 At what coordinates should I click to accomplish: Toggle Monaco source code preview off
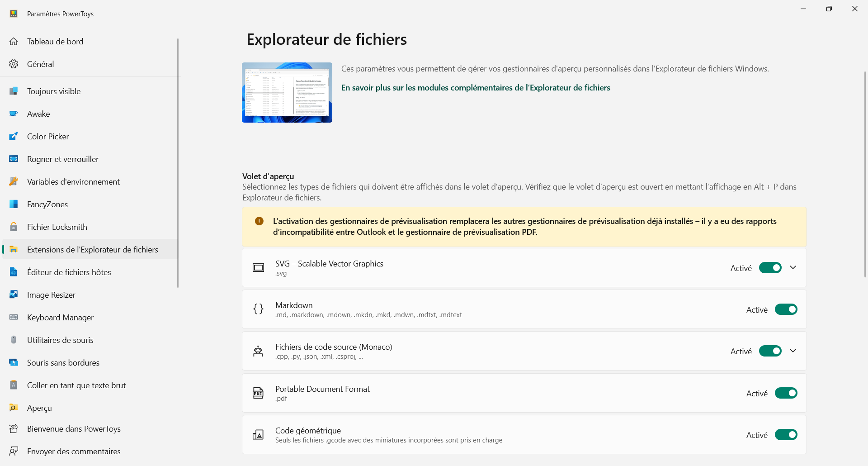tap(770, 351)
